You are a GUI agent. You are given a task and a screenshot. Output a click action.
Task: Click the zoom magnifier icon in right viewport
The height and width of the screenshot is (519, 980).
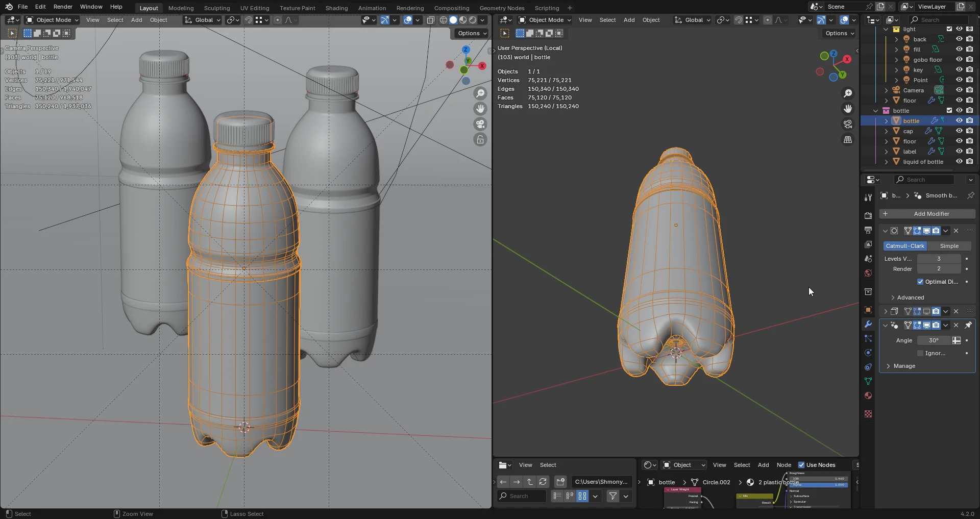click(x=848, y=93)
